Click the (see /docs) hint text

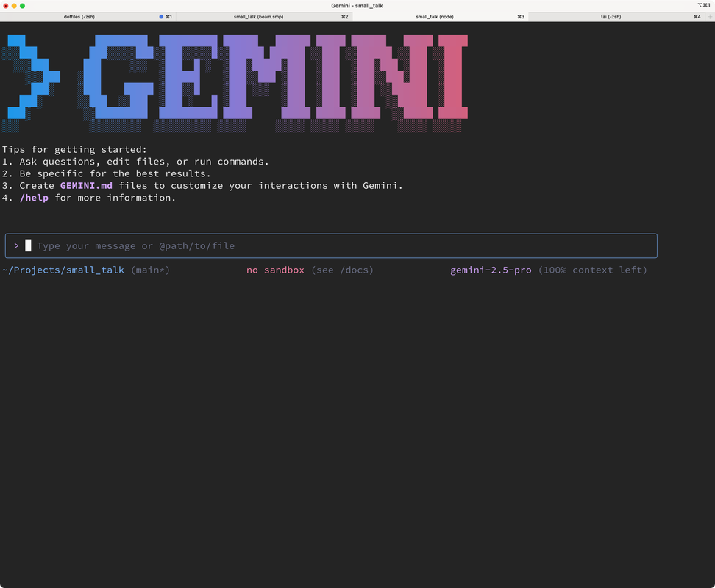343,270
